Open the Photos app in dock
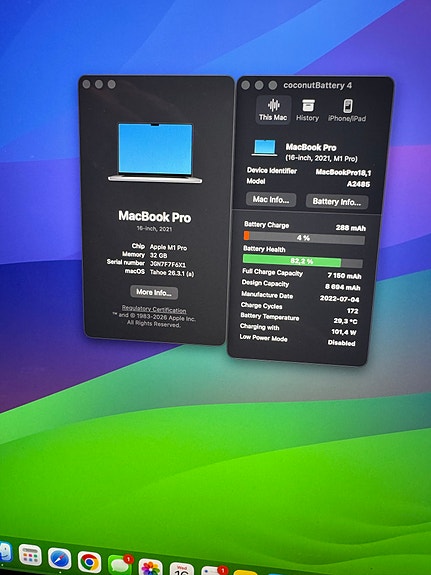Viewport: 431px width, 575px height. pyautogui.click(x=150, y=568)
